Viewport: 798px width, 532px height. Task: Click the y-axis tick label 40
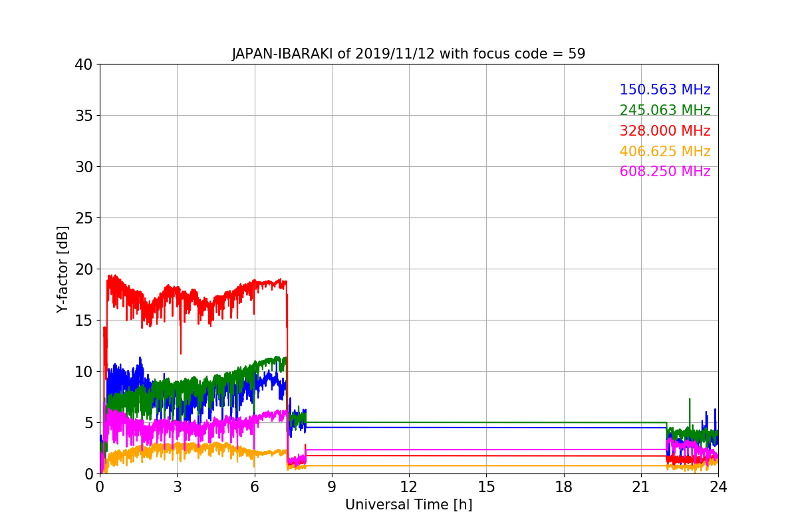pos(84,65)
